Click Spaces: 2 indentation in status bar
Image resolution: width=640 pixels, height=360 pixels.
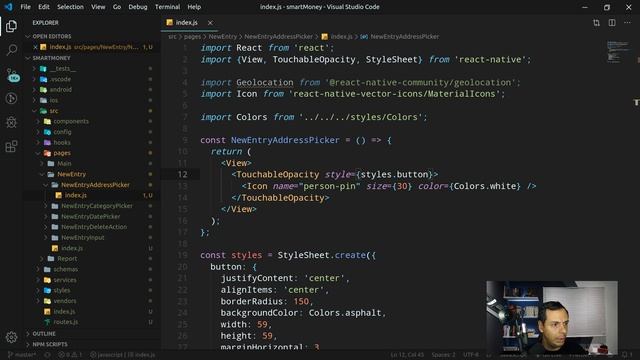point(443,355)
